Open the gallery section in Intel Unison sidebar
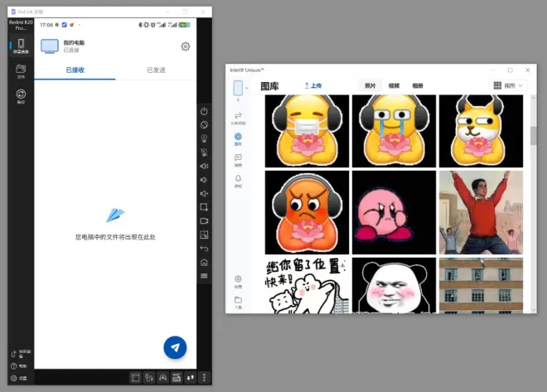 [238, 139]
